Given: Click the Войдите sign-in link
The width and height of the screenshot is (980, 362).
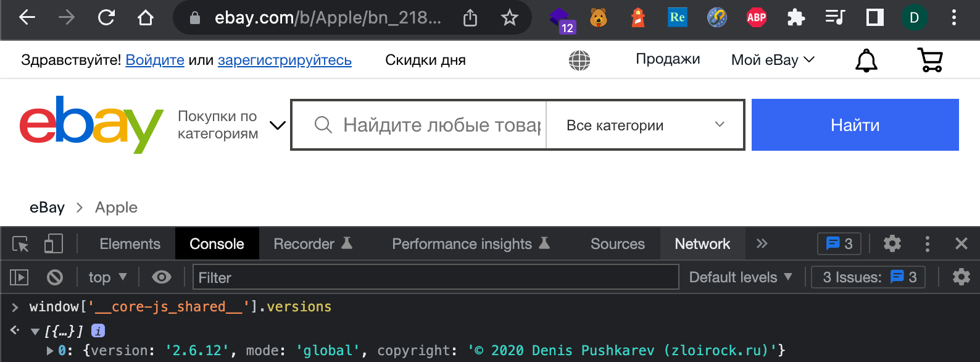Looking at the screenshot, I should tap(155, 60).
